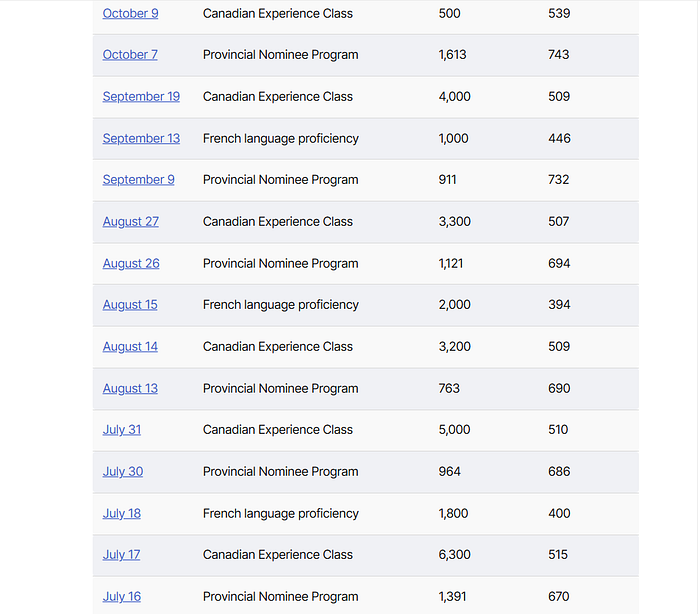700x614 pixels.
Task: Open the October 7 draw link
Action: [x=130, y=55]
